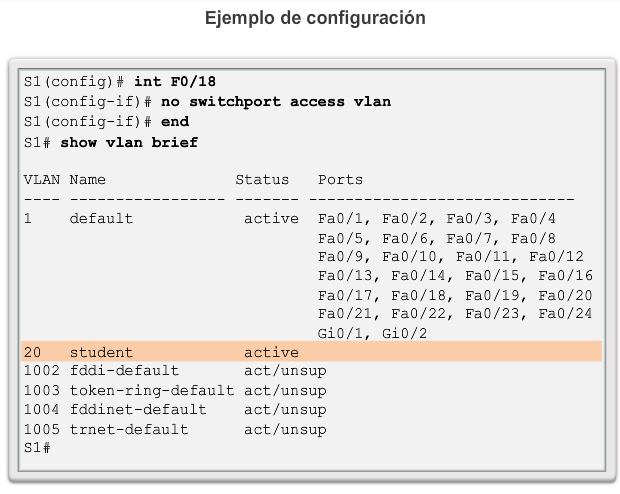The image size is (620, 494).
Task: Click the 'Ports' column header
Action: [340, 180]
